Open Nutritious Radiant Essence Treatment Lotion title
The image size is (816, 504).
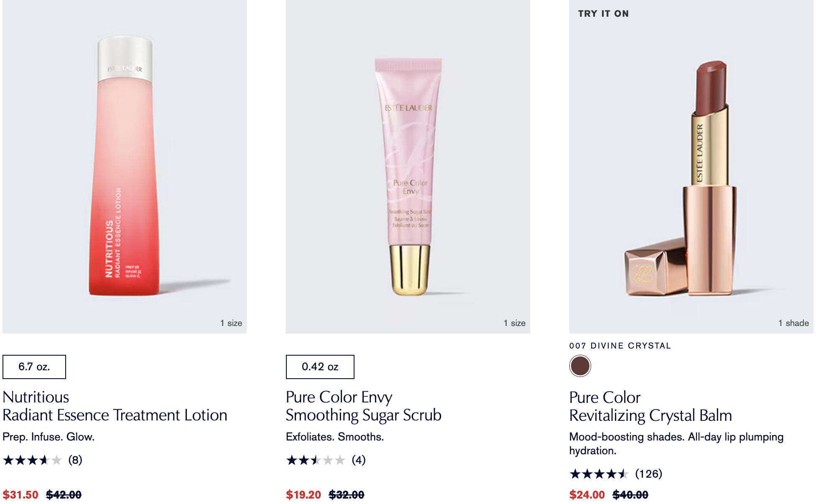(115, 406)
